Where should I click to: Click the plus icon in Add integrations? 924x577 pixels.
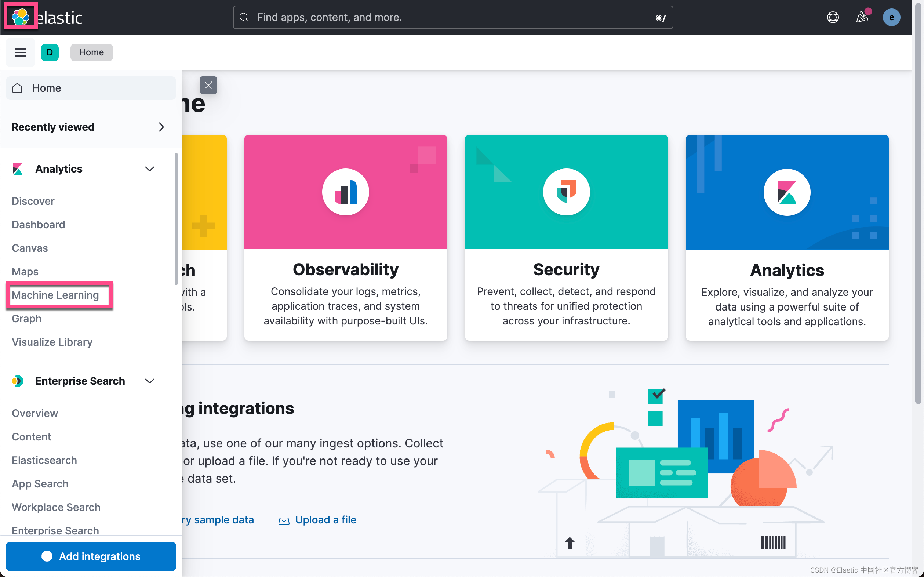[47, 556]
